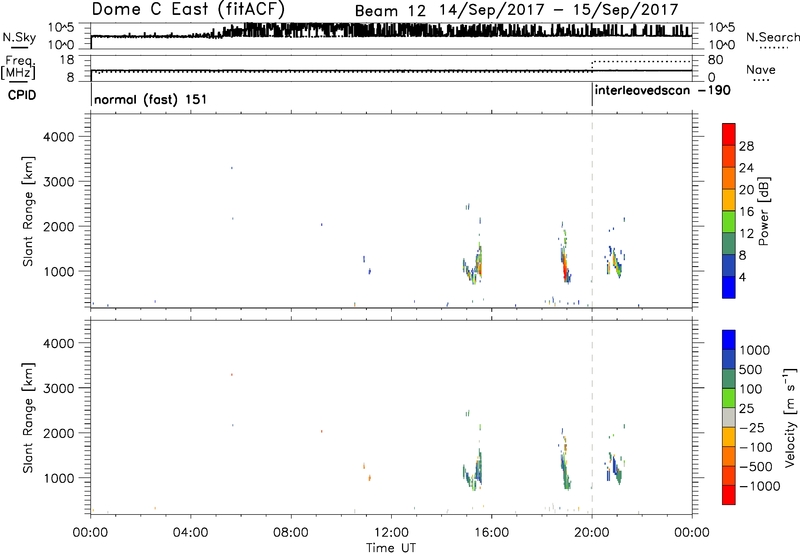Click the '18' frequency axis value
Screen dimensions: 800x554
tap(67, 60)
